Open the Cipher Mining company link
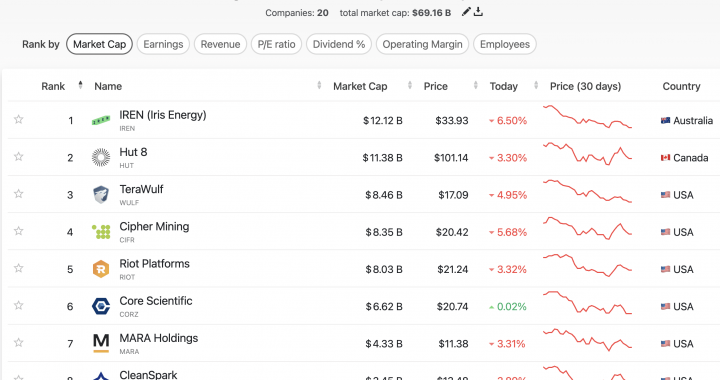This screenshot has height=380, width=720. coord(154,227)
